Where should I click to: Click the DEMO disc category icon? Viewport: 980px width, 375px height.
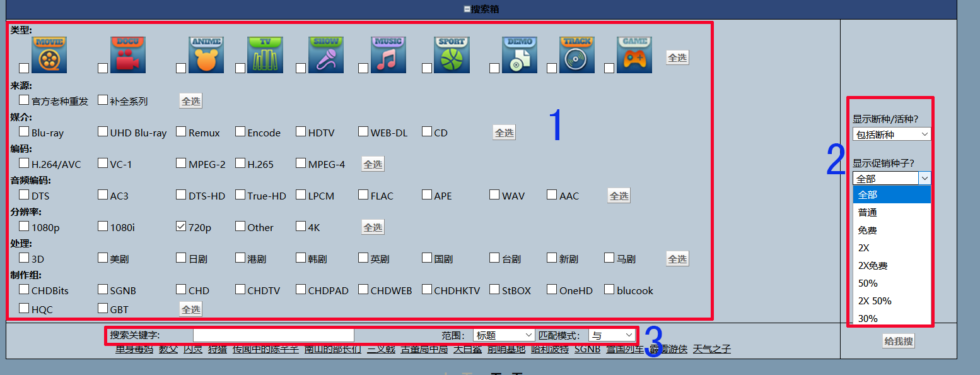tap(520, 55)
